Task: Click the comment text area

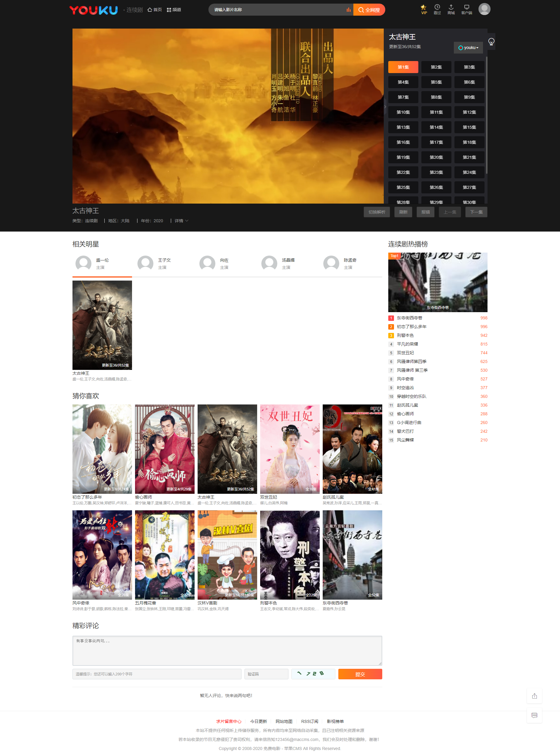Action: click(x=227, y=651)
